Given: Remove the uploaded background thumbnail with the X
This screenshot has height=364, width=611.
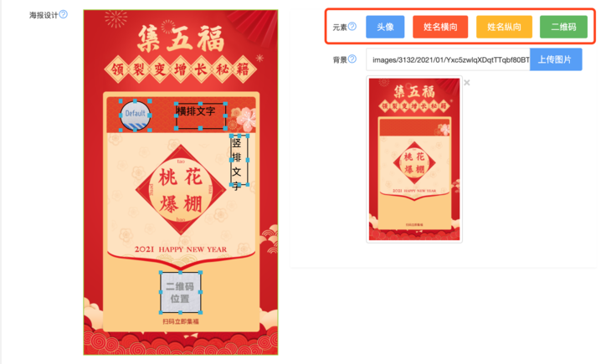Looking at the screenshot, I should (467, 83).
